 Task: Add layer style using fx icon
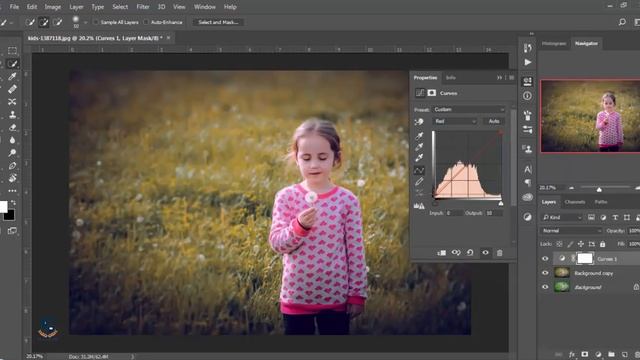coord(572,354)
